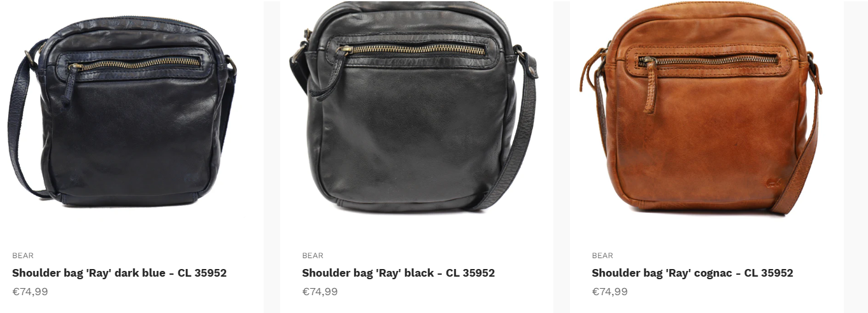Image resolution: width=868 pixels, height=313 pixels.
Task: Open "Shoulder bag 'Ray' dark blue - CL 35952" title
Action: tap(119, 273)
